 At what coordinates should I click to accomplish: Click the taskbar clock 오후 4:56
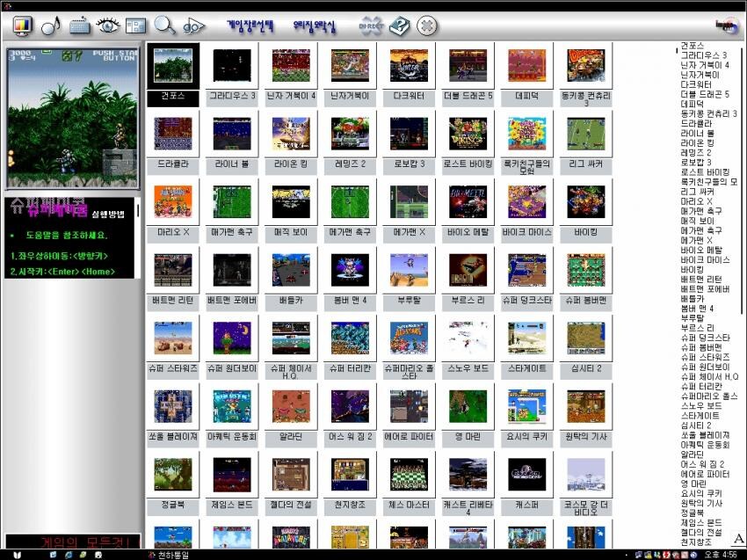pos(721,555)
